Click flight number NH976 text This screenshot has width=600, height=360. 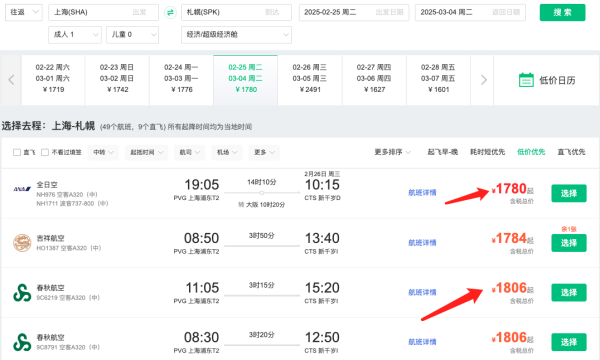pos(46,195)
